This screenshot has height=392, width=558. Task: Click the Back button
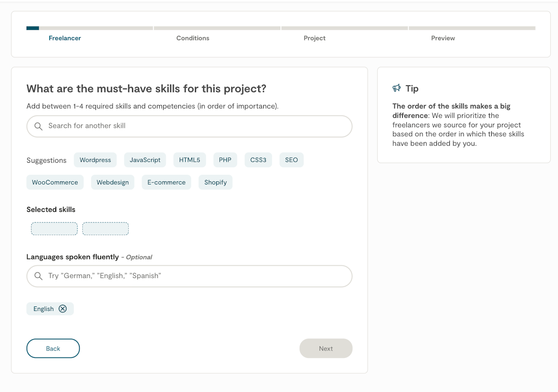(x=53, y=348)
